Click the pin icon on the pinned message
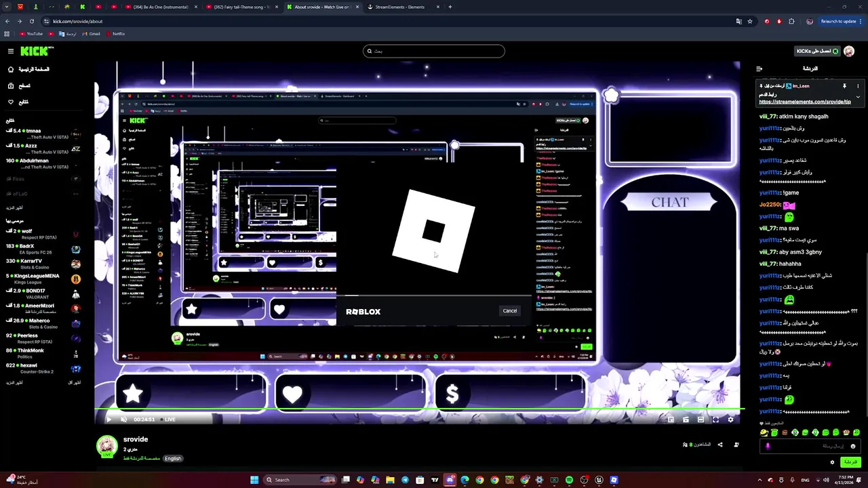This screenshot has width=868, height=488. (x=844, y=86)
